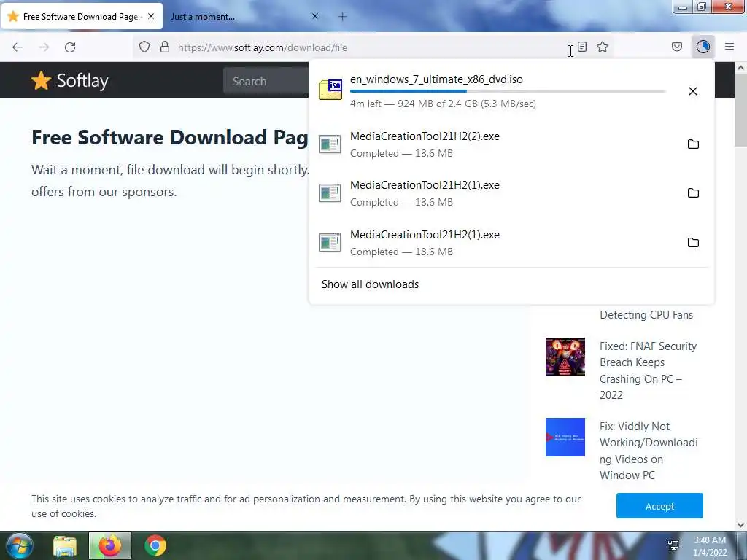Click Show all downloads
This screenshot has height=560, width=747.
(x=370, y=284)
